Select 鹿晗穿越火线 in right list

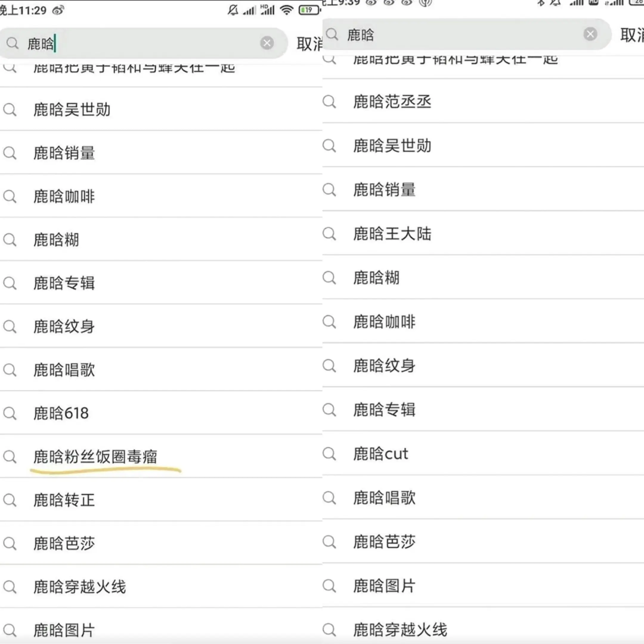click(400, 630)
